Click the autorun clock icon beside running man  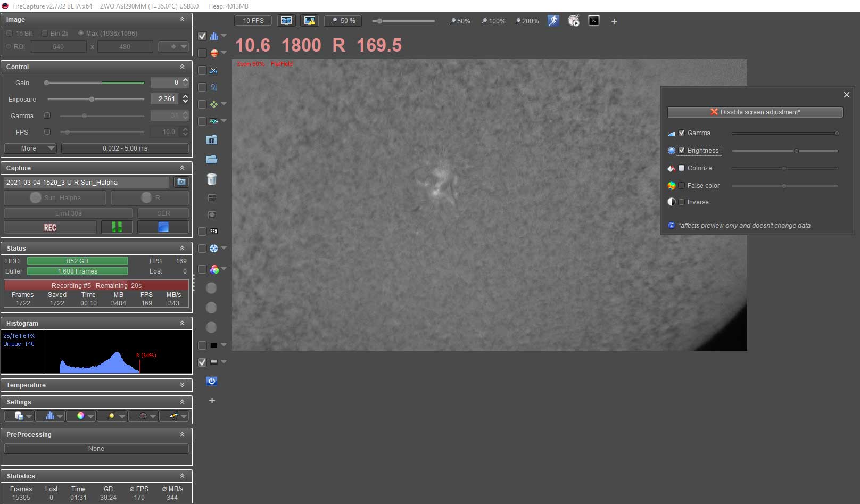pyautogui.click(x=574, y=21)
